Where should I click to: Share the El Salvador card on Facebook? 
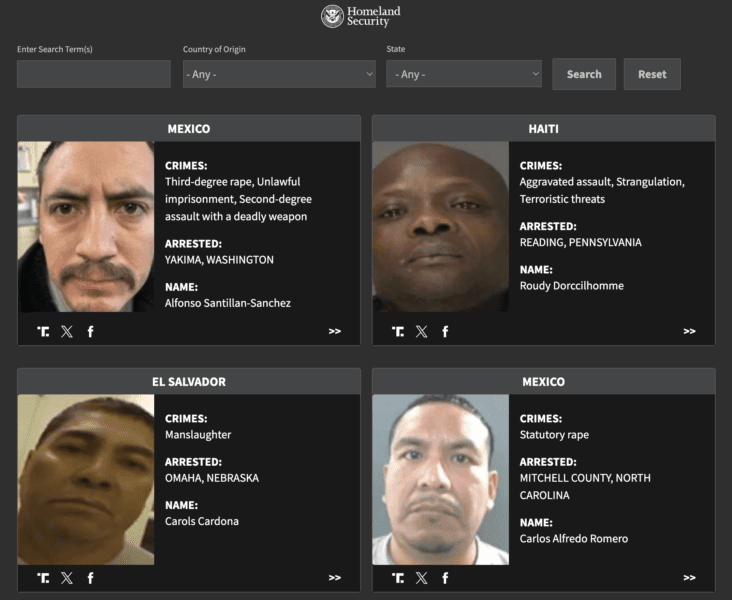[90, 577]
